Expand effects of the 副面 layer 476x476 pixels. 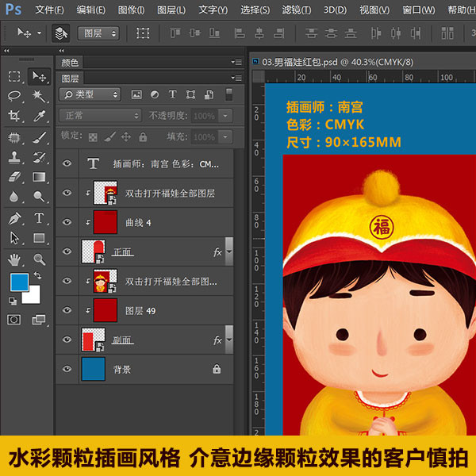229,340
